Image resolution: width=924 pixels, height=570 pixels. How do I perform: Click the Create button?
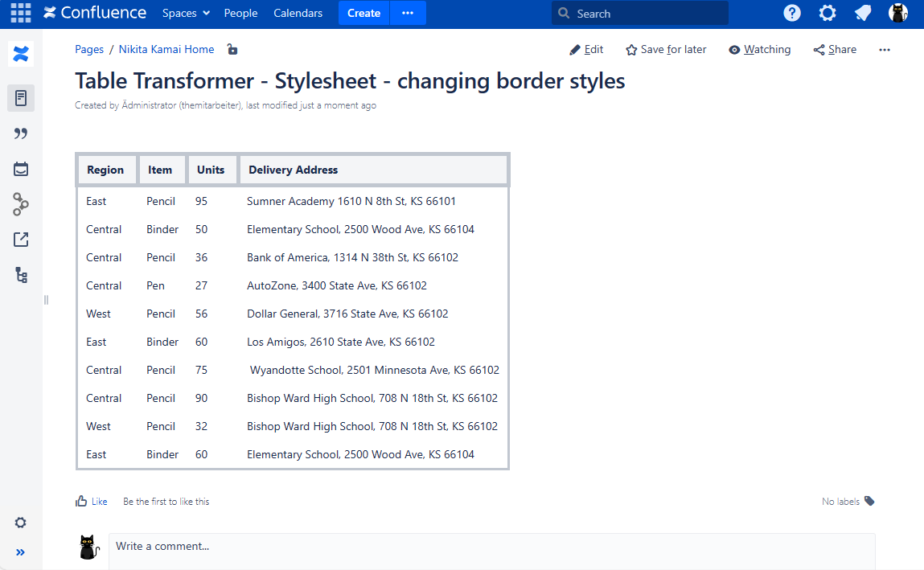tap(363, 13)
